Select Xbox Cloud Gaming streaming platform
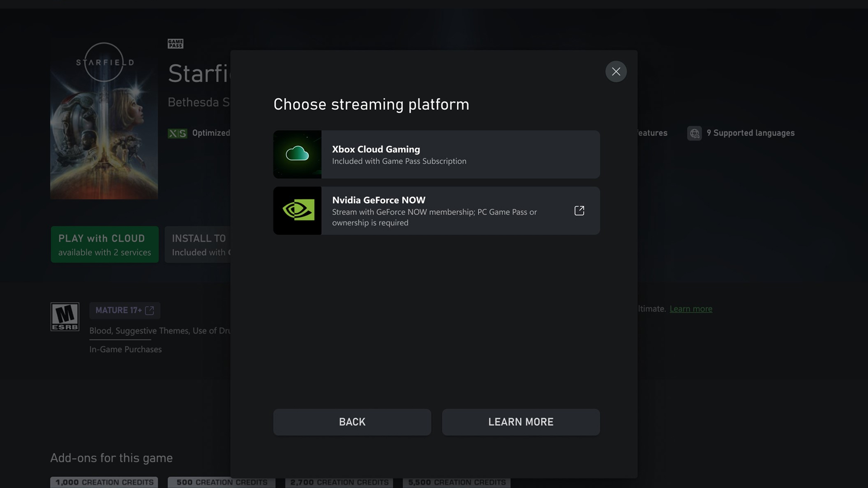This screenshot has height=488, width=868. 436,154
